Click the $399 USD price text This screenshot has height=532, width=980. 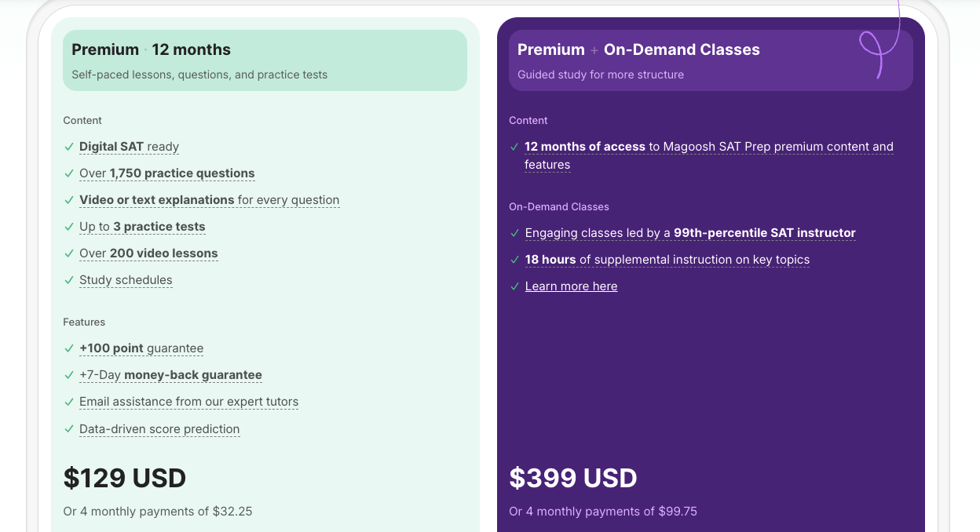click(x=573, y=478)
